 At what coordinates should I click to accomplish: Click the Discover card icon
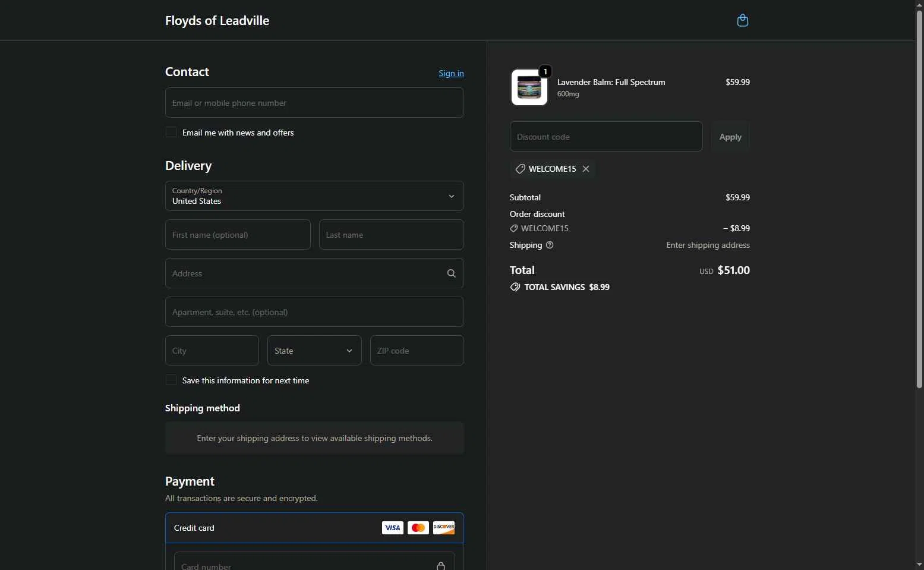click(x=444, y=528)
